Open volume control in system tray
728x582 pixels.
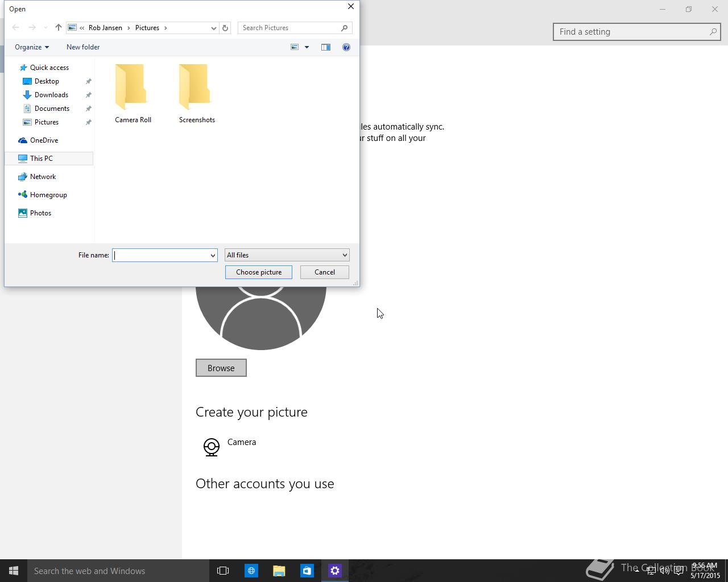pyautogui.click(x=664, y=571)
